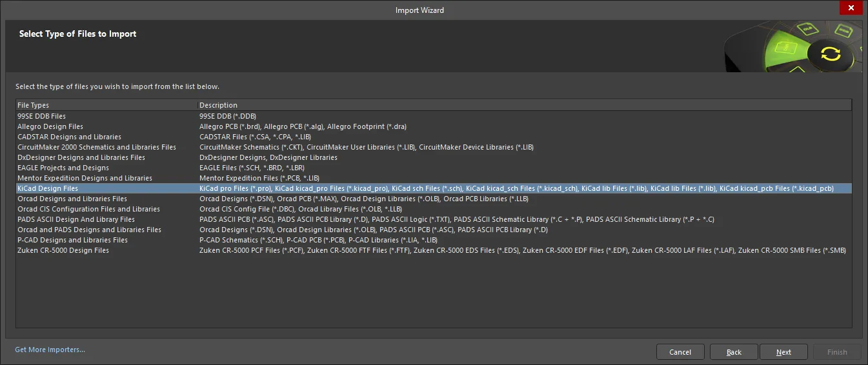
Task: Click the File Types column header
Action: click(106, 105)
